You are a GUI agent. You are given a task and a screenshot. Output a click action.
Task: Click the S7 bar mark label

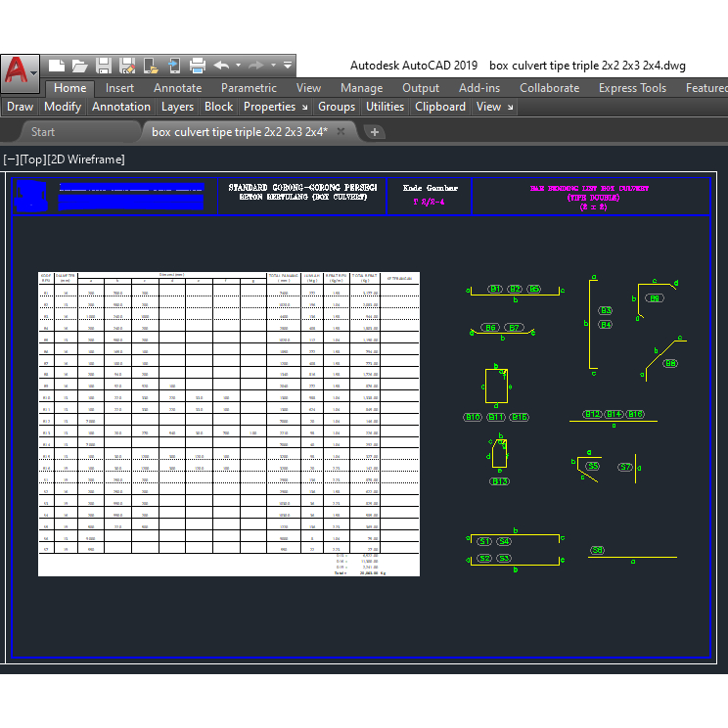point(625,467)
